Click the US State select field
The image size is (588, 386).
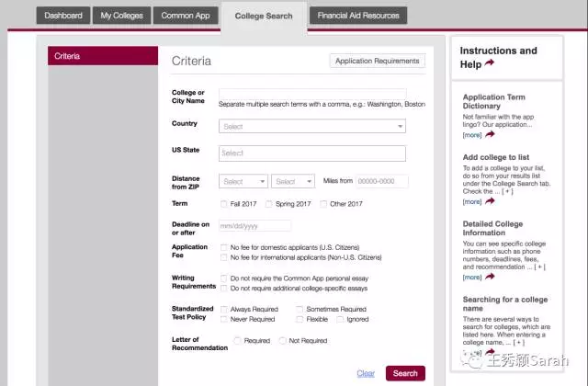click(312, 153)
